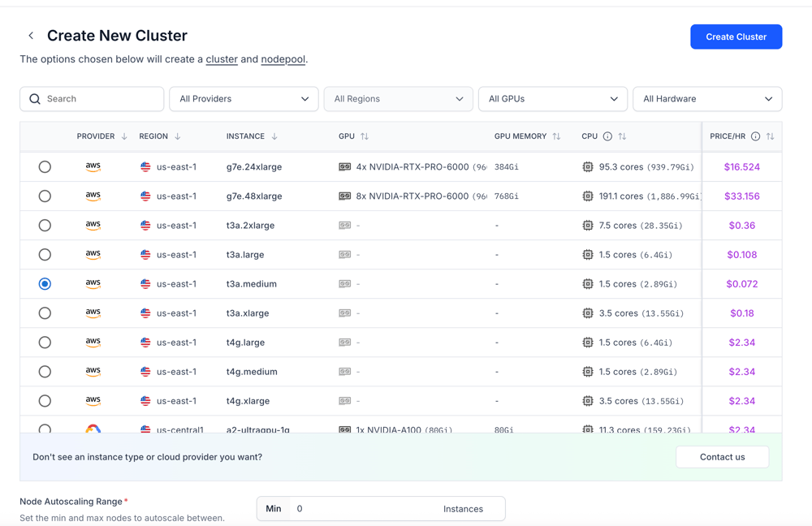The width and height of the screenshot is (812, 526).
Task: Open the All Regions dropdown
Action: 398,99
